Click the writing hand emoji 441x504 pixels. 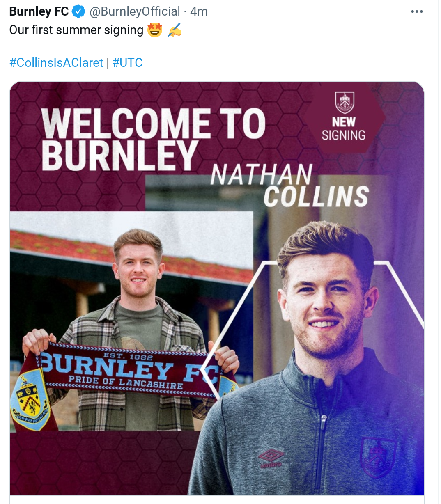pyautogui.click(x=175, y=30)
